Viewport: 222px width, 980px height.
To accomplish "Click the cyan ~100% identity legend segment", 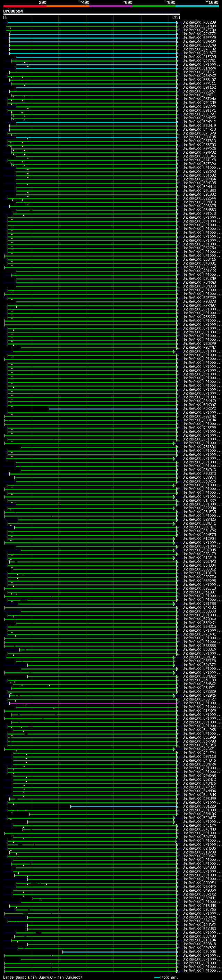I will 197,6.
